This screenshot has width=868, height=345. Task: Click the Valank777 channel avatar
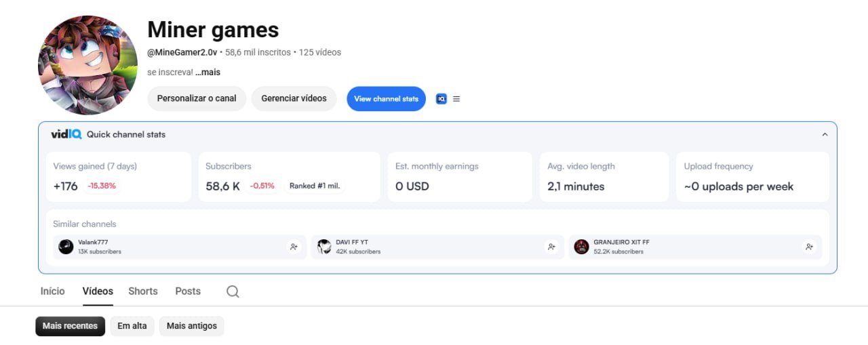pyautogui.click(x=66, y=247)
